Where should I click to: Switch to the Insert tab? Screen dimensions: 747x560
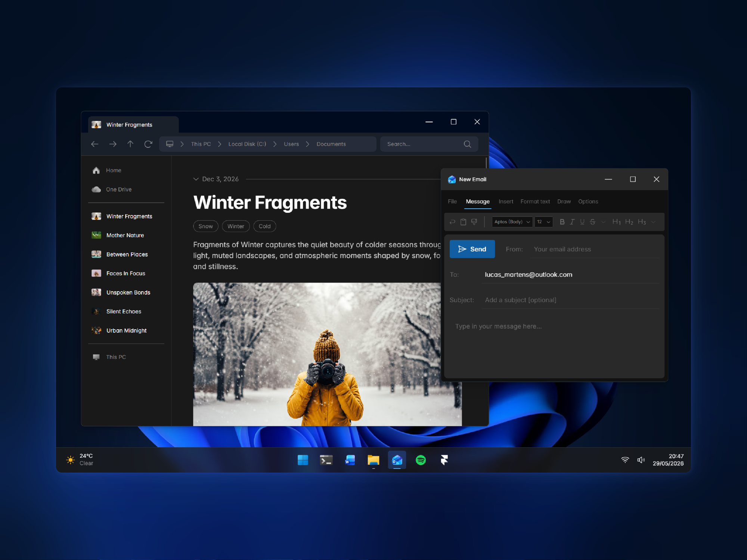[x=506, y=202]
